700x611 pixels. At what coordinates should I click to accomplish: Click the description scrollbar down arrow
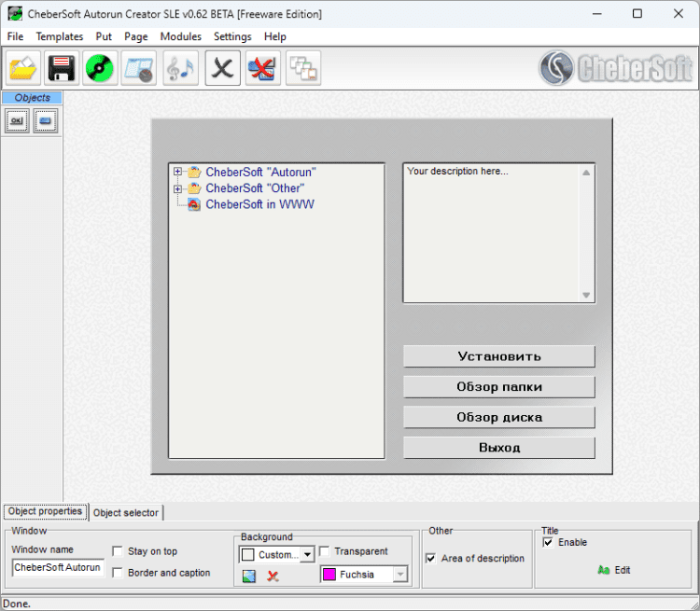[586, 295]
